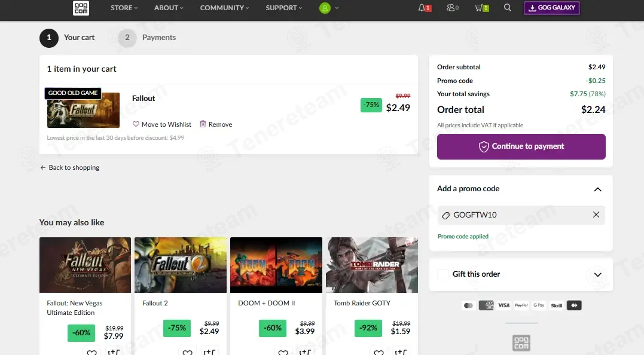Open the SUPPORT dropdown menu

(284, 8)
